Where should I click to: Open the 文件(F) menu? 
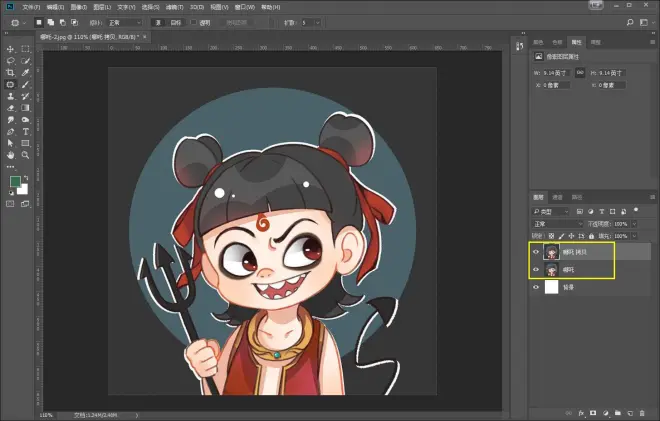click(x=31, y=7)
